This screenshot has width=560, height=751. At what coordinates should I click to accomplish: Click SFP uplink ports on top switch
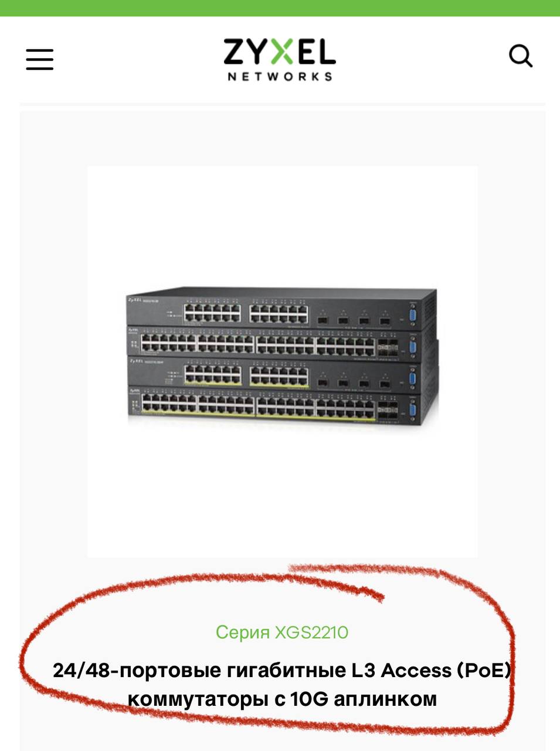click(353, 320)
